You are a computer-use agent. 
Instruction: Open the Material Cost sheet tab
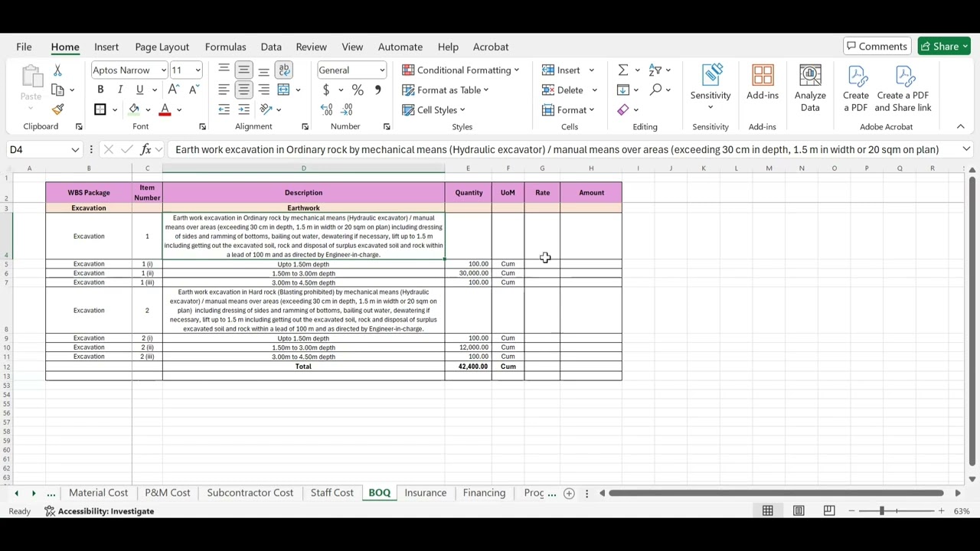[x=98, y=493]
